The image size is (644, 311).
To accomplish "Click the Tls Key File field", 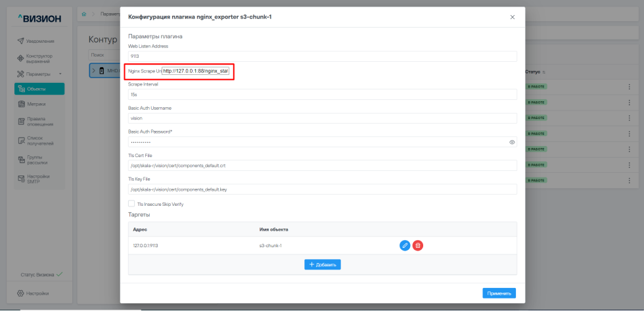I will (x=323, y=189).
